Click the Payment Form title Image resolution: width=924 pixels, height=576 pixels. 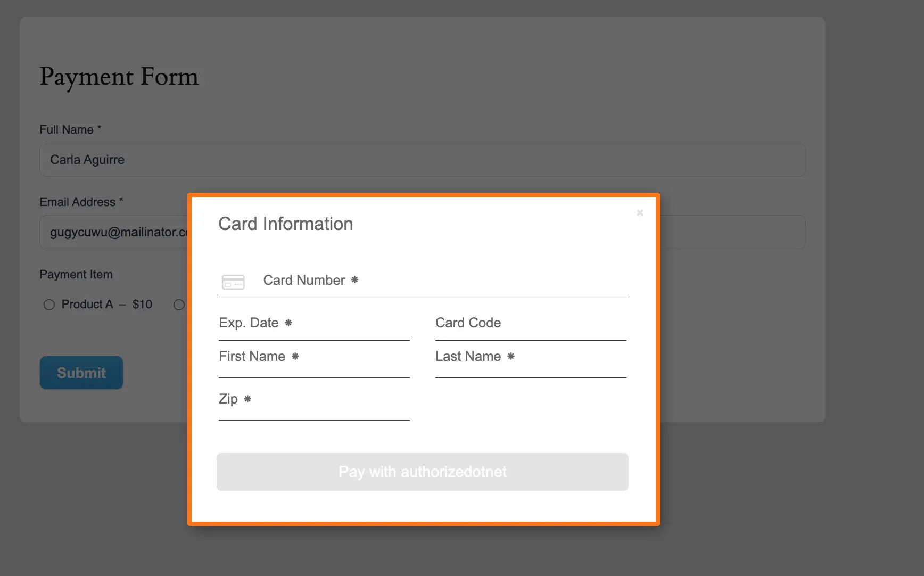click(119, 77)
